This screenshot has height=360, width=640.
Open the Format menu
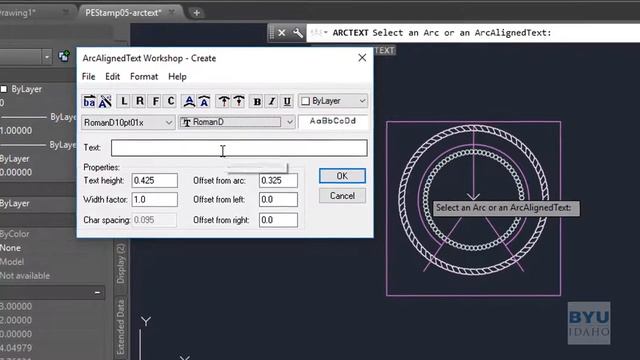144,77
